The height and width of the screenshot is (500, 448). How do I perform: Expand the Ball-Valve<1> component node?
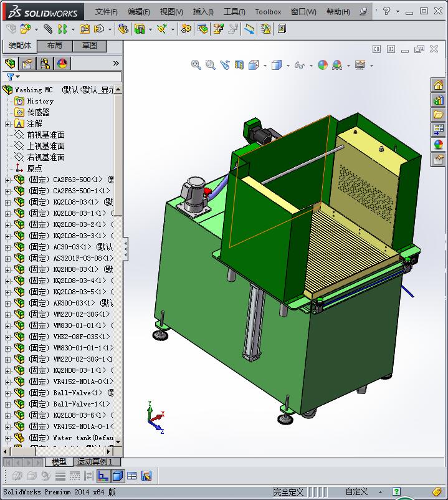coord(7,393)
